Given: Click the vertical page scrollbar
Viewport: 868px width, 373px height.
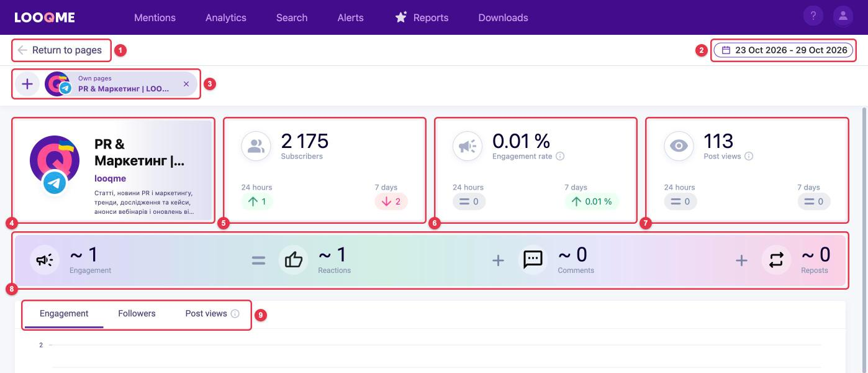Looking at the screenshot, I should pos(864,239).
